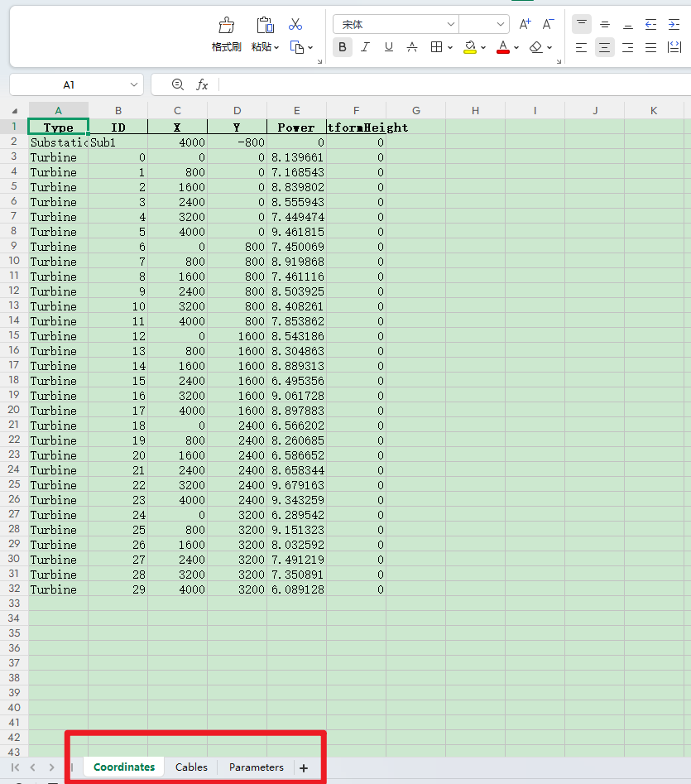Click the strikethrough text icon

click(x=411, y=47)
